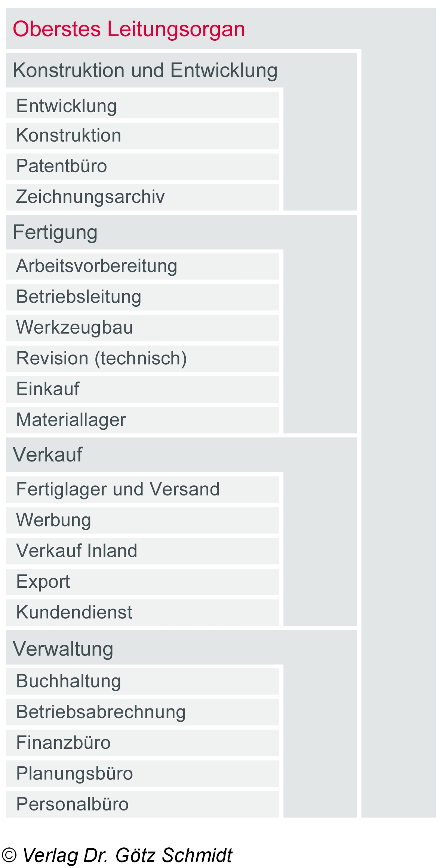This screenshot has height=868, width=443.
Task: Click the Personalbüro entry
Action: coord(72,804)
